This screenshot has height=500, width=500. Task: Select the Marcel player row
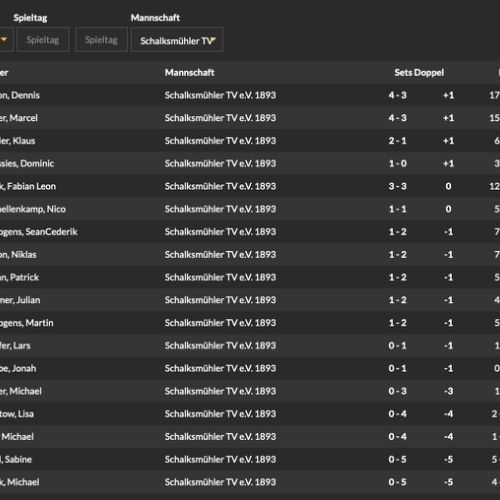(250, 118)
